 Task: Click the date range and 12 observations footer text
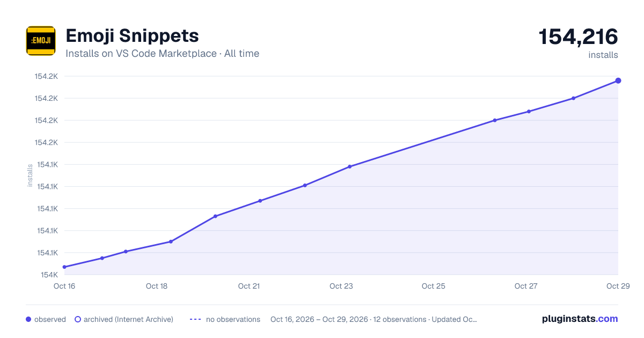coord(374,319)
